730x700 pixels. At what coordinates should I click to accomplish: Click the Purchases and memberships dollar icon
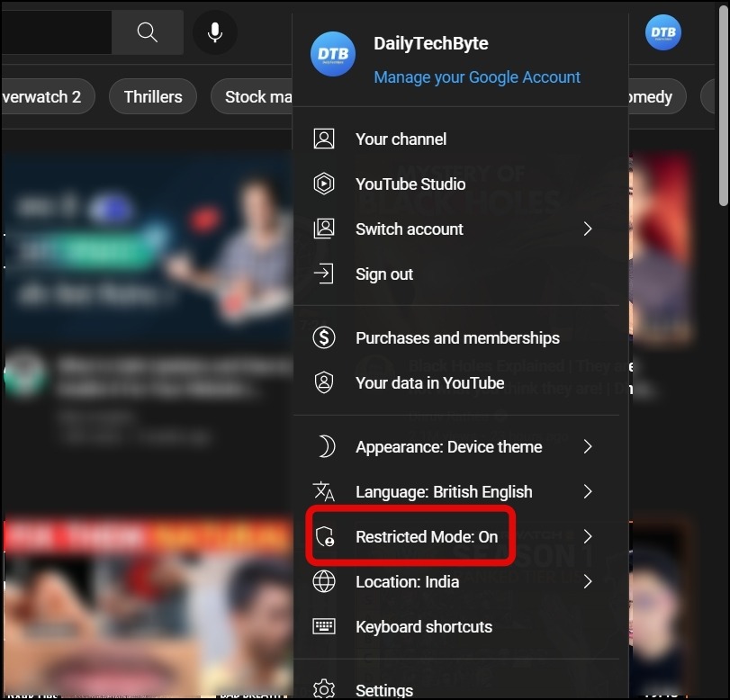[324, 337]
